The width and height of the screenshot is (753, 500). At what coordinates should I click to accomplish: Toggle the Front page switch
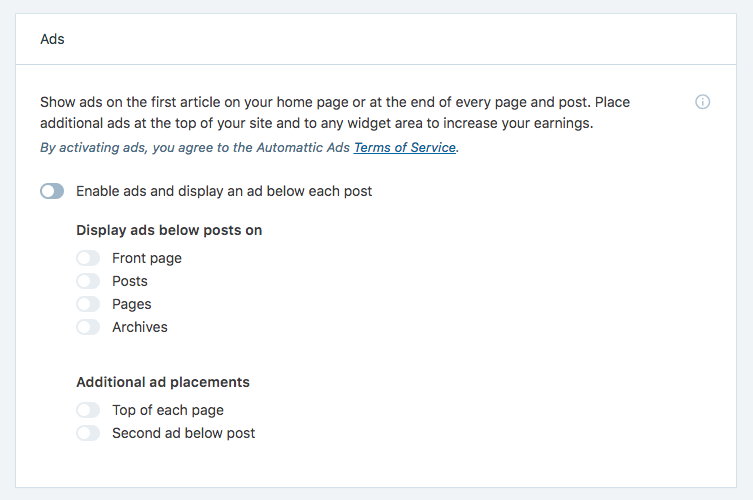click(88, 258)
